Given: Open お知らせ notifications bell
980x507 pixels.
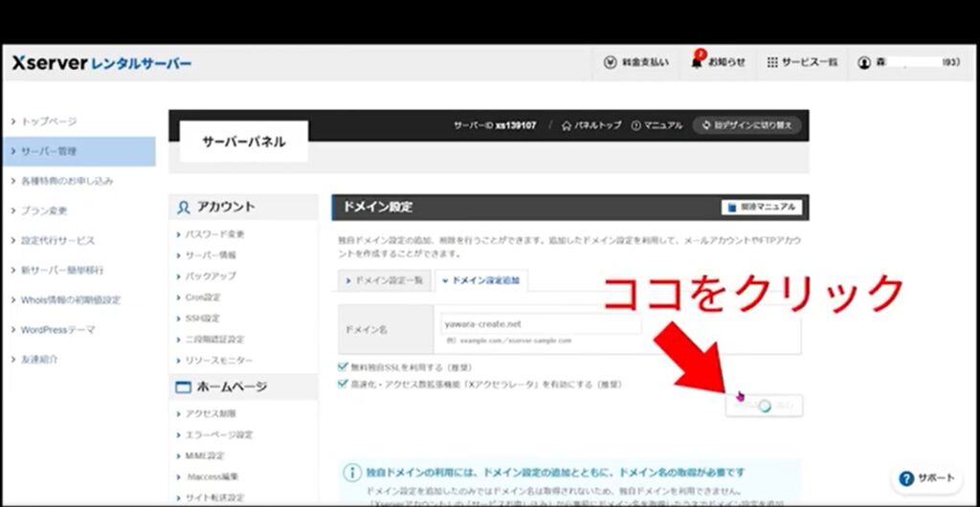Looking at the screenshot, I should click(x=718, y=62).
